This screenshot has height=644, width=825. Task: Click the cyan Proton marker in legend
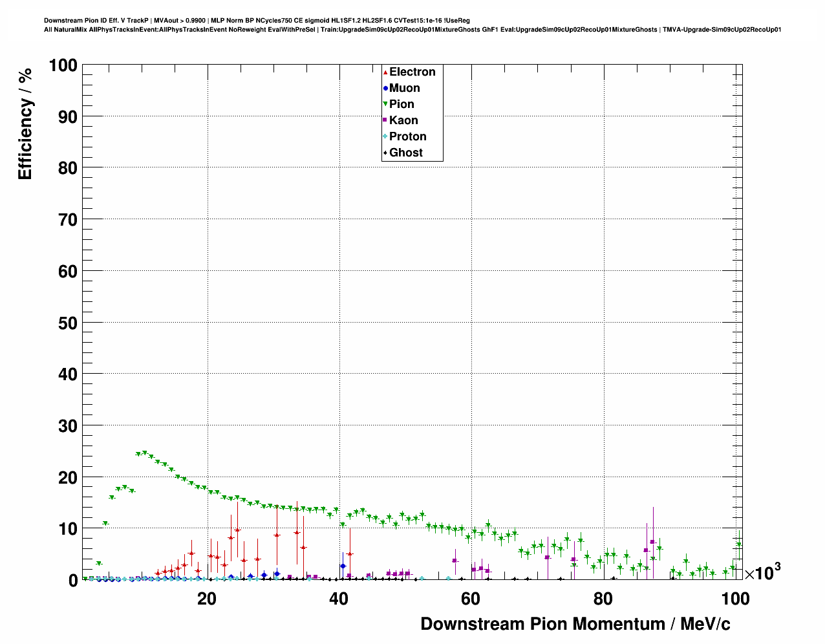(x=385, y=136)
